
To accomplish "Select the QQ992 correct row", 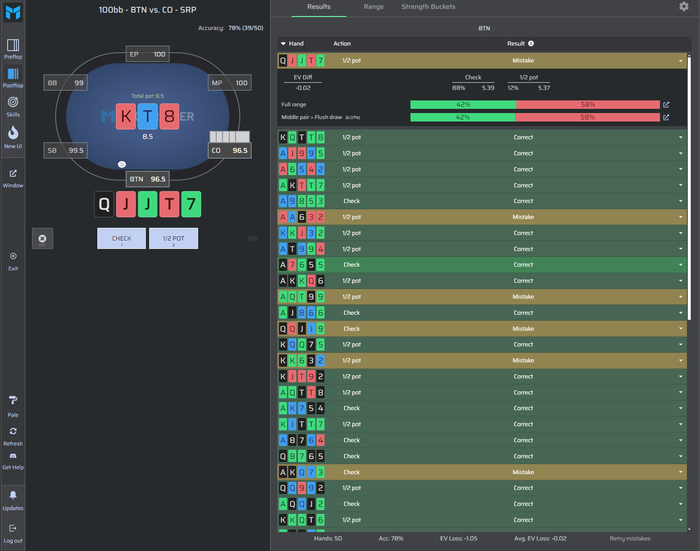I will pyautogui.click(x=482, y=488).
